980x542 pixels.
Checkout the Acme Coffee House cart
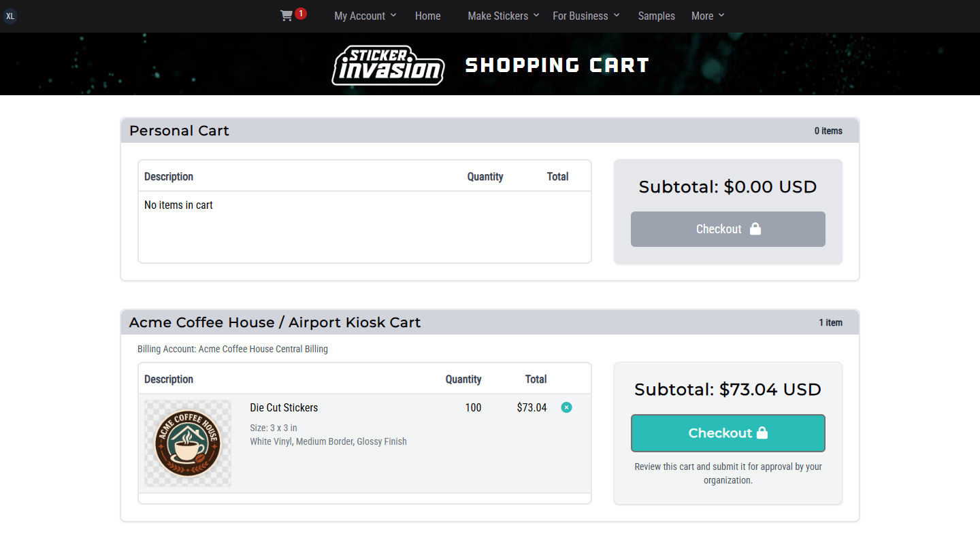[x=728, y=433]
